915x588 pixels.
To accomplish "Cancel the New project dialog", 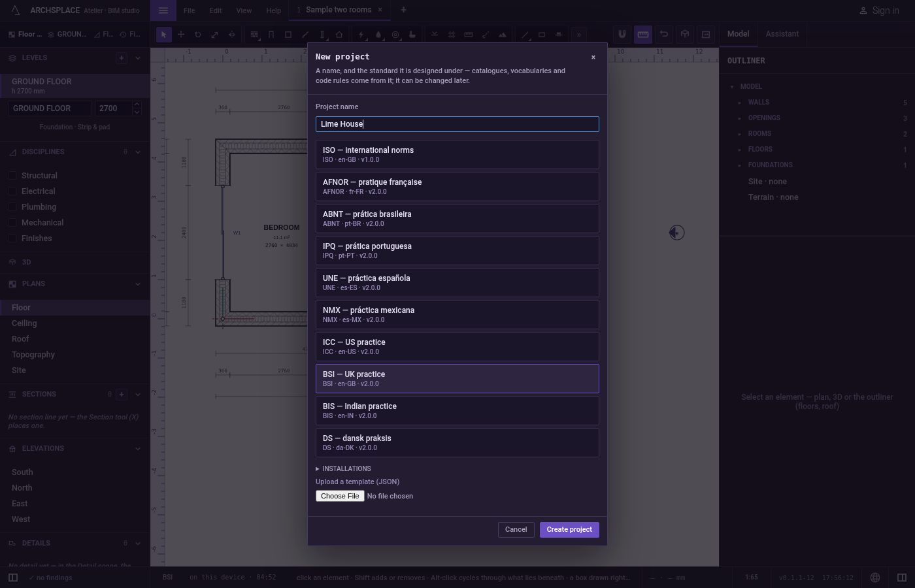I will 516,530.
